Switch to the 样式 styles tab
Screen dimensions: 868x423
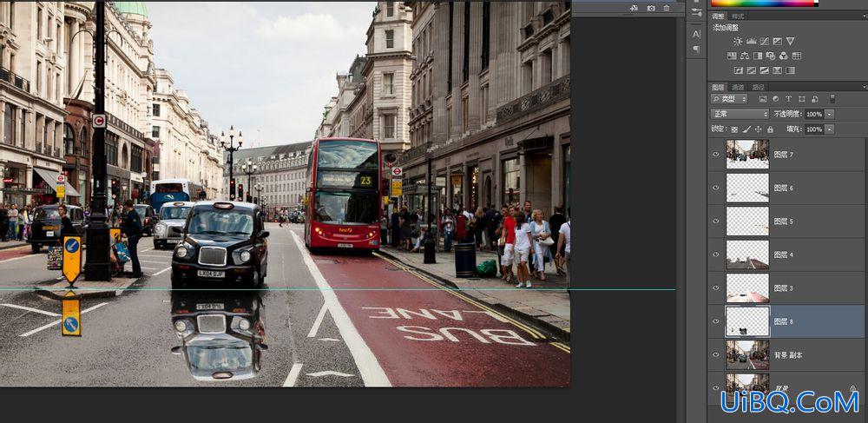(737, 16)
